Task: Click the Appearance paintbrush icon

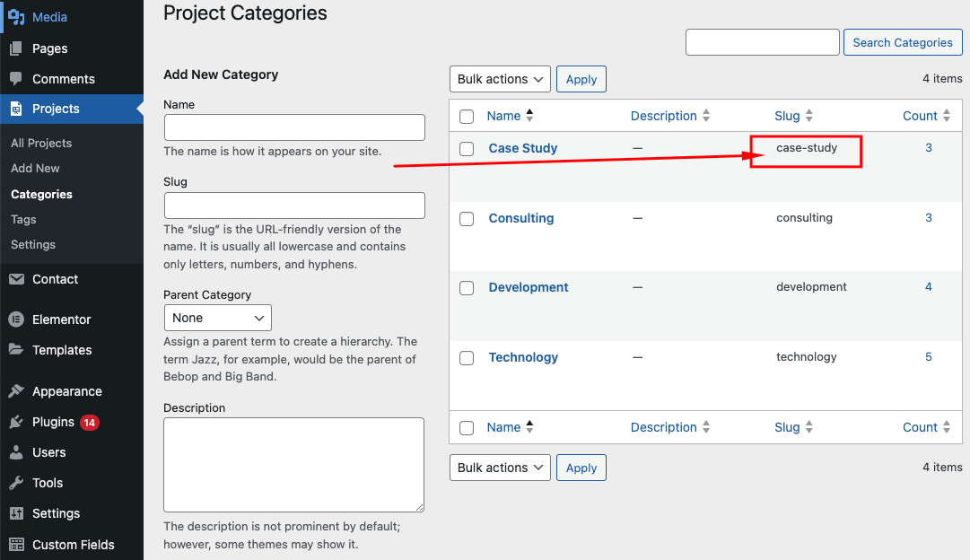Action: 16,391
